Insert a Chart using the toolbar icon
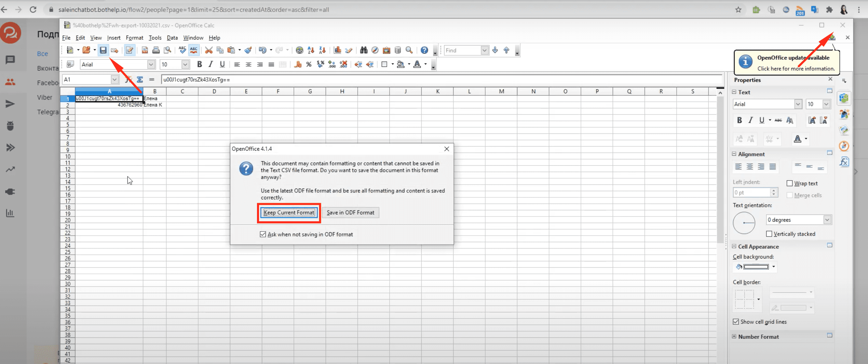 337,50
